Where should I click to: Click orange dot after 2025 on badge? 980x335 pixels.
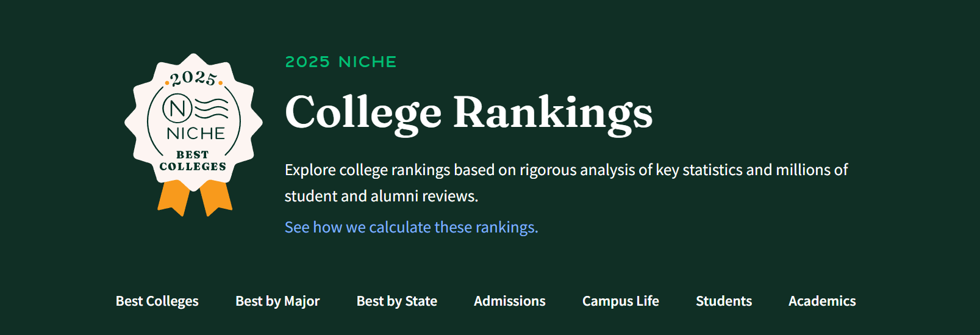pos(220,82)
